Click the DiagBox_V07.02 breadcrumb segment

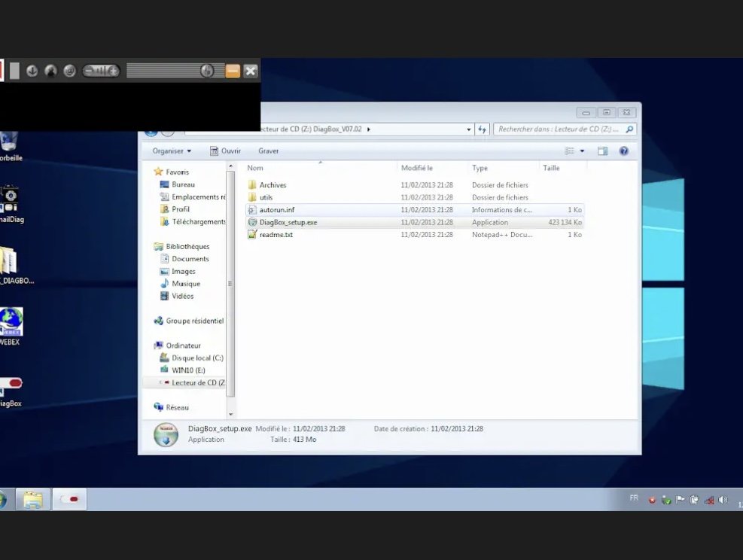[x=337, y=129]
